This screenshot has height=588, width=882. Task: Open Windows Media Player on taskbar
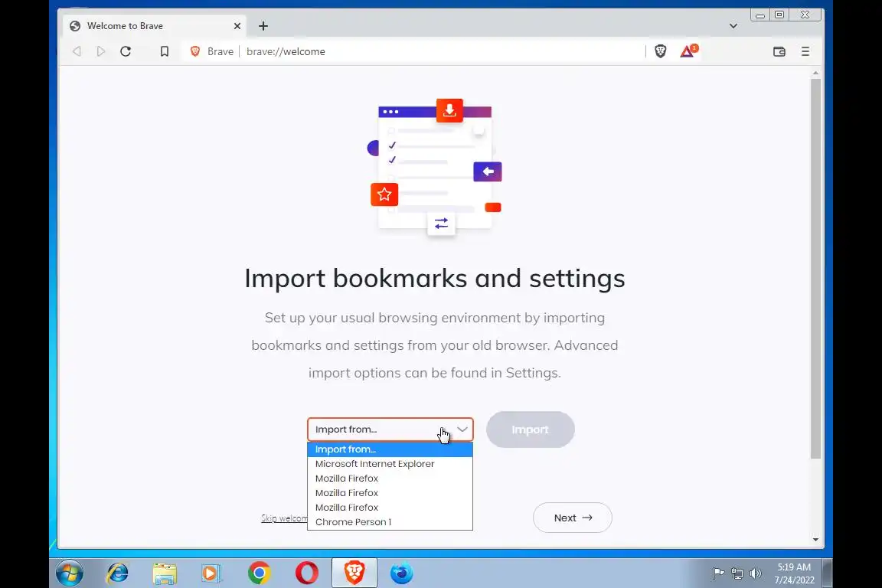[211, 573]
